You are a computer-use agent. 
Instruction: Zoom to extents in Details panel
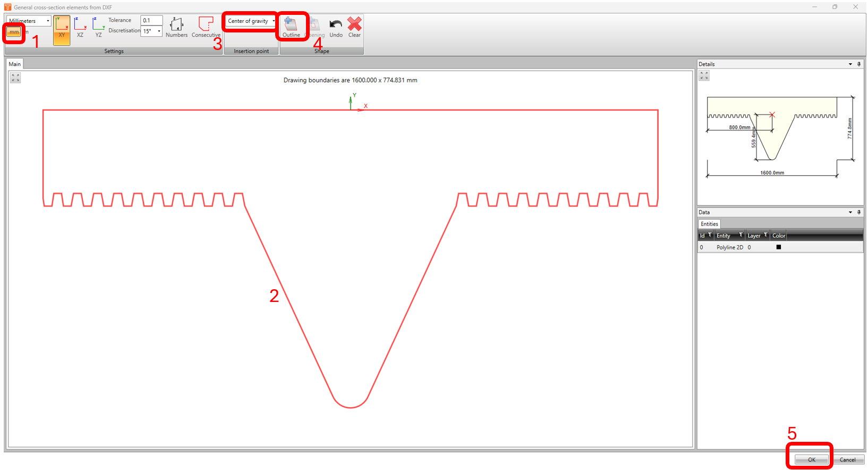[x=704, y=75]
